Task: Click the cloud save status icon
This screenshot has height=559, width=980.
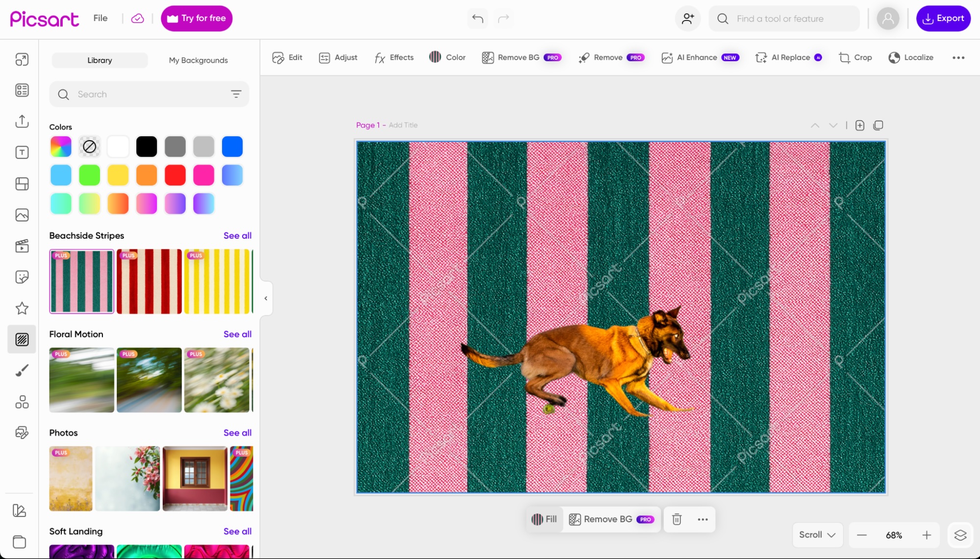Action: click(137, 19)
